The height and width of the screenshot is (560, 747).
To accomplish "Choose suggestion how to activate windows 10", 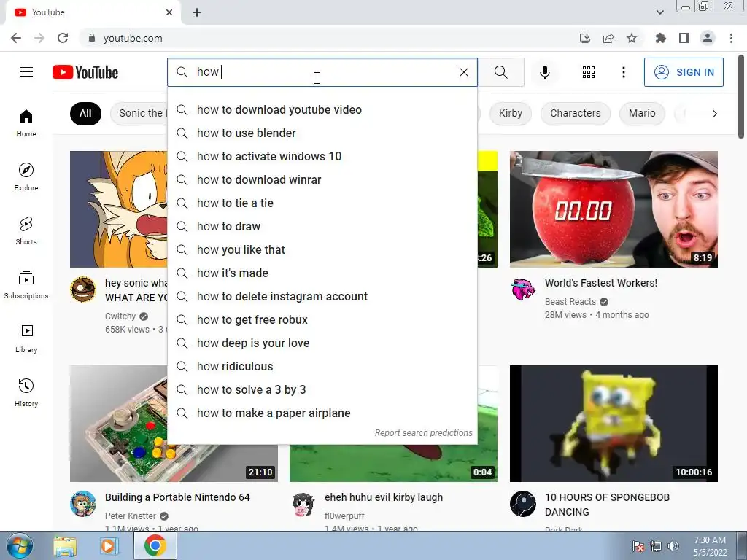I will (x=322, y=156).
